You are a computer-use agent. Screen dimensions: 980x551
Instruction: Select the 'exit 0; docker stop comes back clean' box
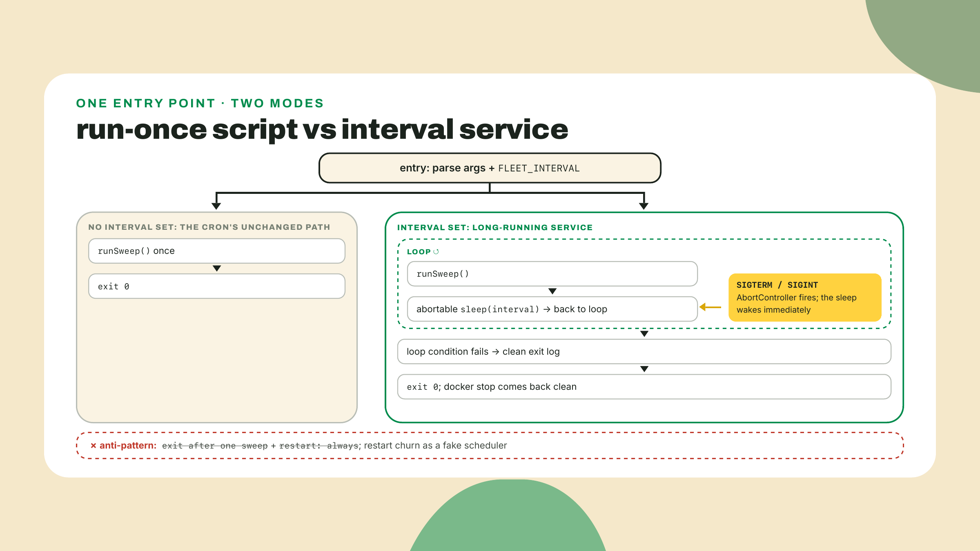644,387
